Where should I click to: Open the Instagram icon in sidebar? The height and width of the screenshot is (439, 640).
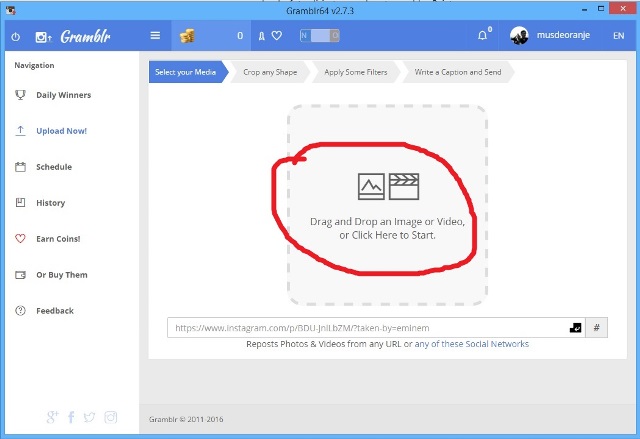click(110, 417)
